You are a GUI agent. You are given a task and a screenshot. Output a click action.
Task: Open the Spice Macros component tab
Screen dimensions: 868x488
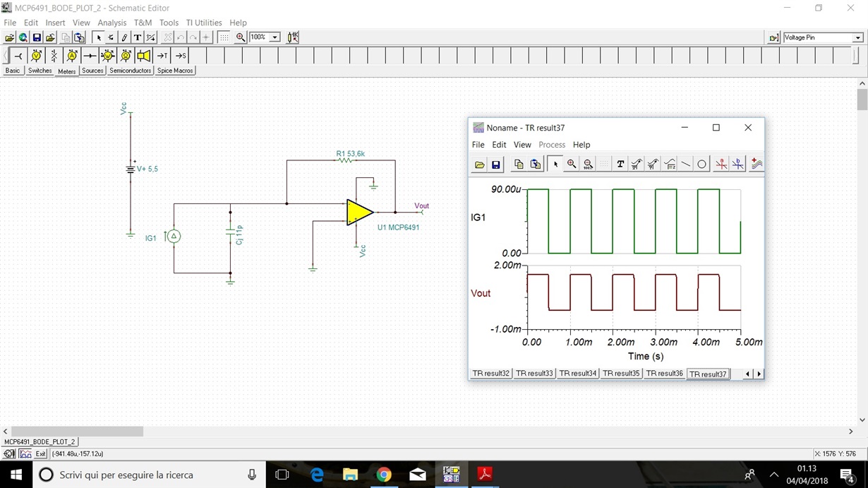coord(175,71)
